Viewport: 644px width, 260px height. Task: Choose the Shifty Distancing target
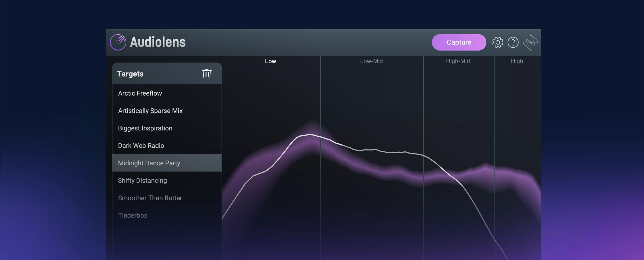(x=142, y=180)
